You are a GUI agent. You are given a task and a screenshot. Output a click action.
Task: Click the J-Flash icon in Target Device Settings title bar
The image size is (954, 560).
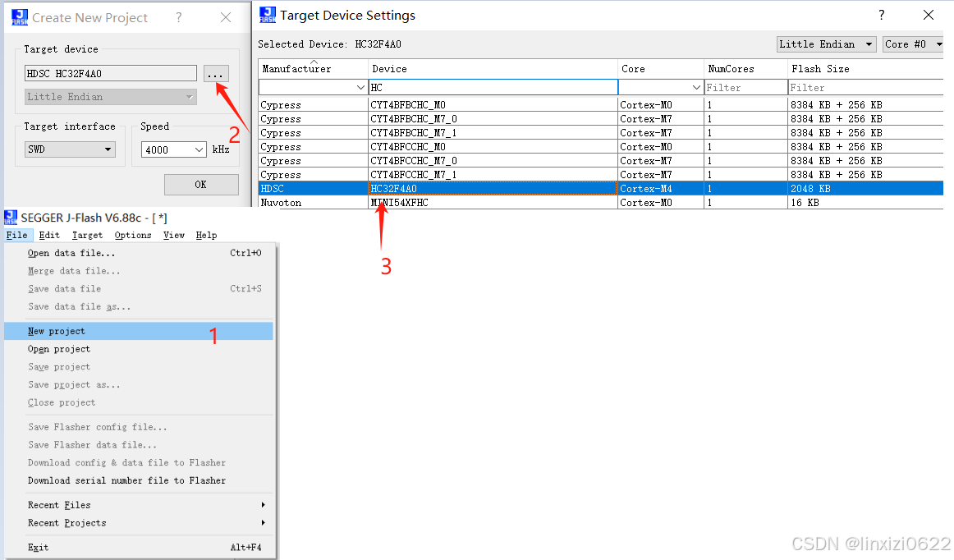click(x=268, y=15)
